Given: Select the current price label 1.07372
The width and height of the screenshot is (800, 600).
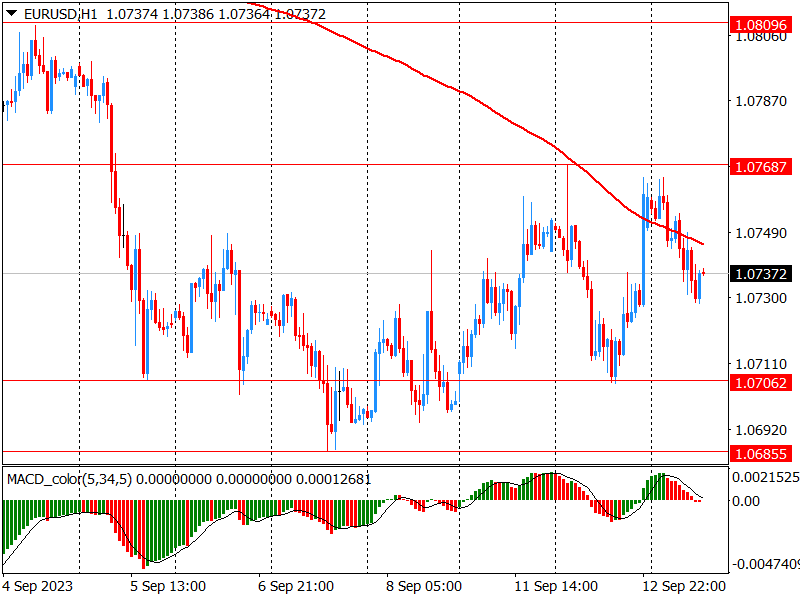Looking at the screenshot, I should coord(761,274).
